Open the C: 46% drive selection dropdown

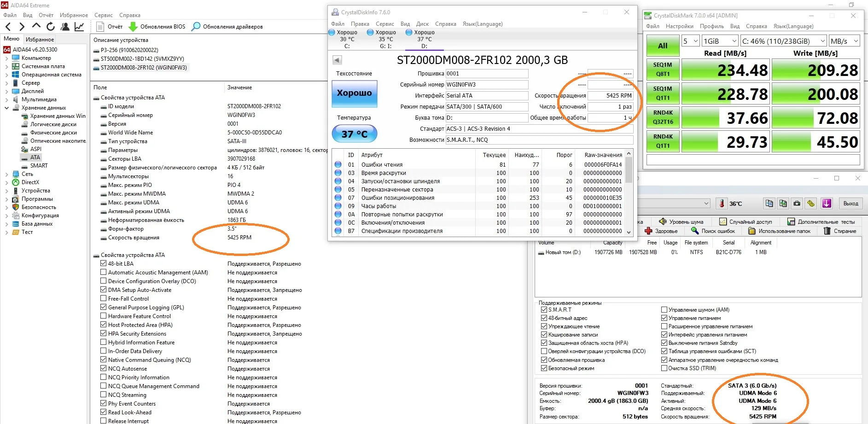[x=783, y=41]
